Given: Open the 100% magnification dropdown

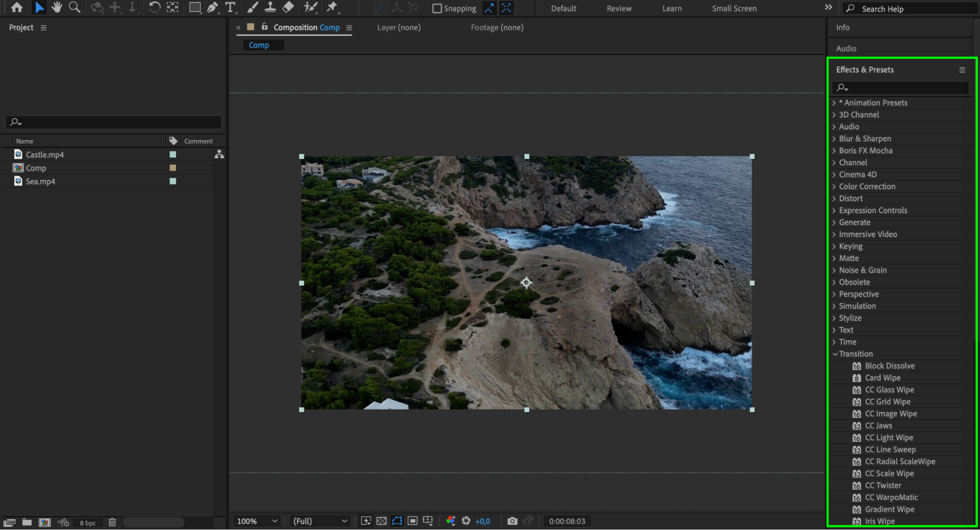Looking at the screenshot, I should (257, 521).
